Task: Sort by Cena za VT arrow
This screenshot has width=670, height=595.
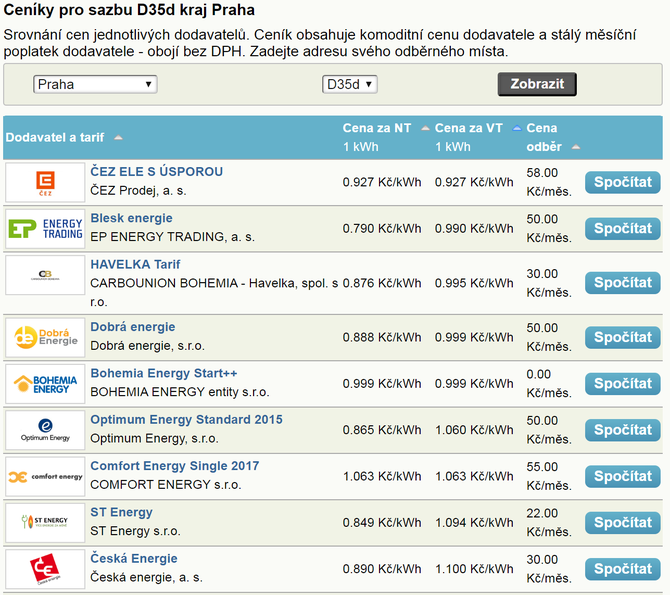Action: pos(517,128)
